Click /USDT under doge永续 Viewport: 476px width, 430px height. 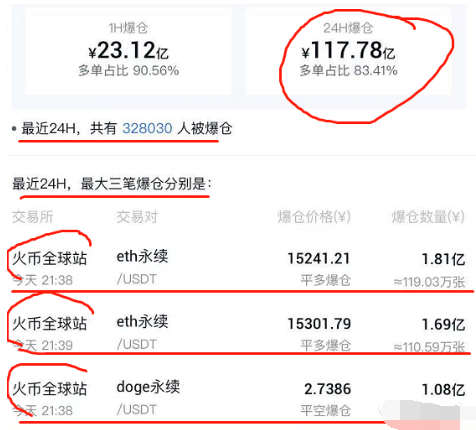coord(137,410)
